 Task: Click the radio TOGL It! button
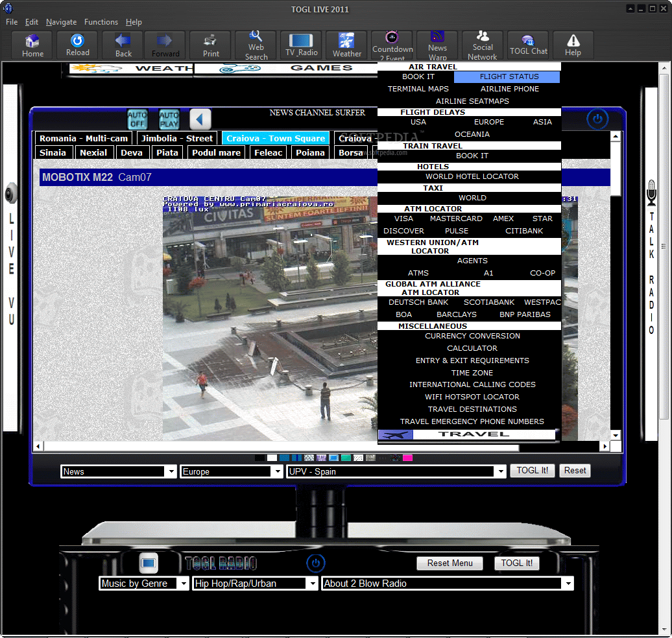pyautogui.click(x=517, y=563)
